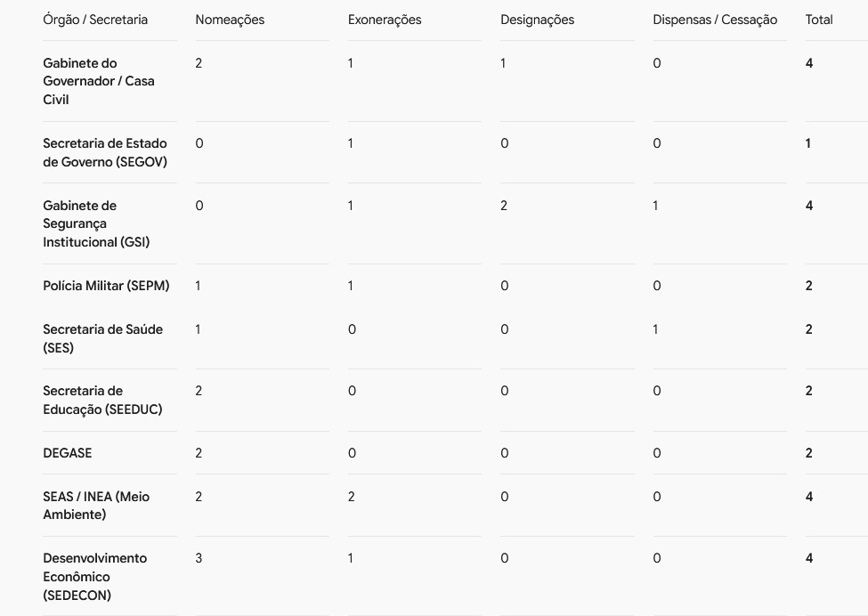Screen dimensions: 868x616
Task: Select Gabinete de Segurança Institucional (GSI) label
Action: coord(96,223)
